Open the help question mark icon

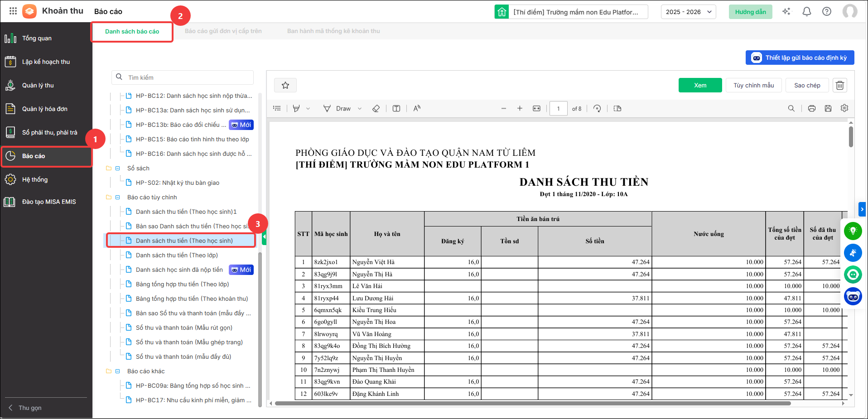pyautogui.click(x=827, y=12)
